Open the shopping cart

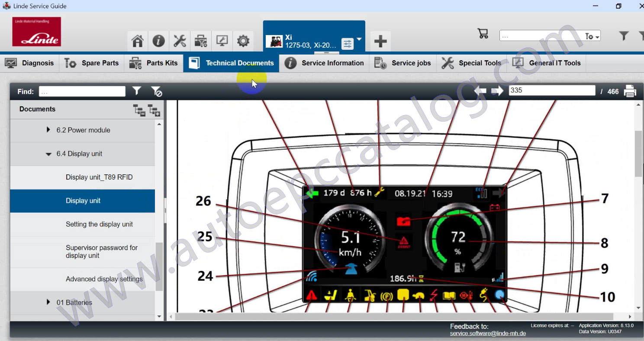coord(483,34)
